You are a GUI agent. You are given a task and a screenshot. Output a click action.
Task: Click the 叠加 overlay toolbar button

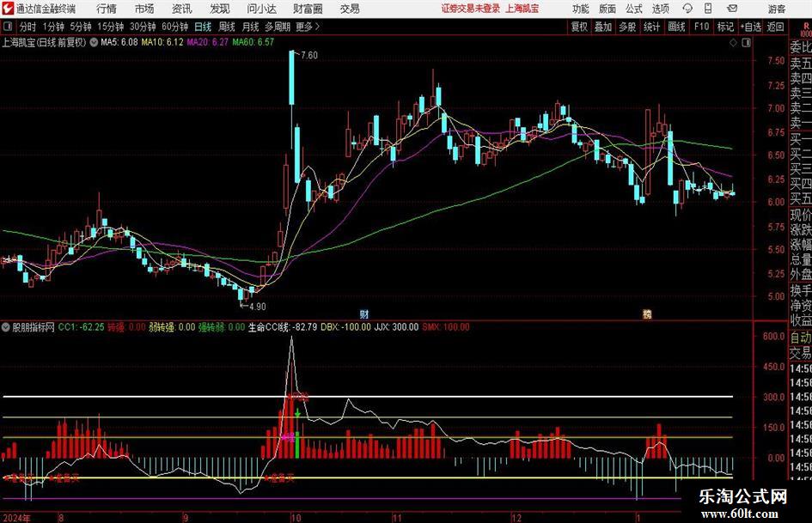point(603,27)
